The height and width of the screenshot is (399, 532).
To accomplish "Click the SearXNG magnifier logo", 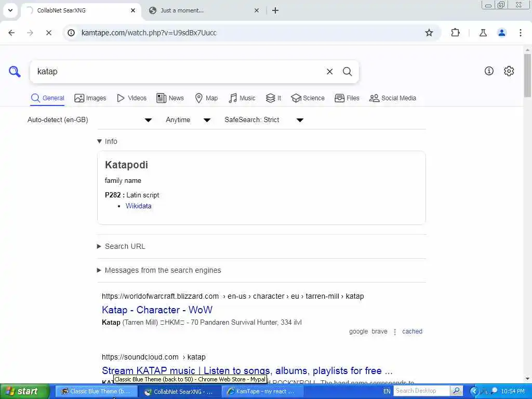I will tap(15, 72).
